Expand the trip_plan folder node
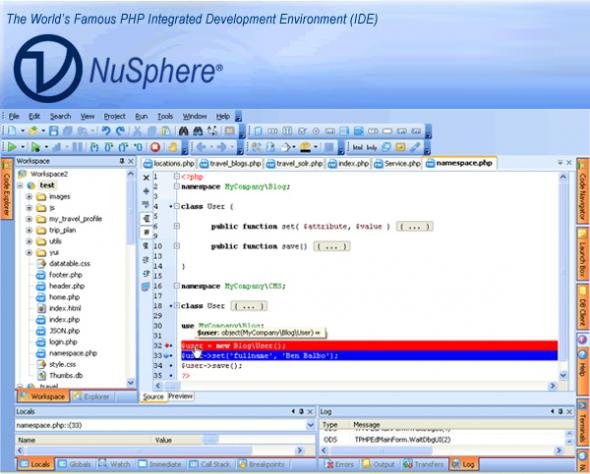Viewport: 590px width, 474px height. click(x=29, y=230)
